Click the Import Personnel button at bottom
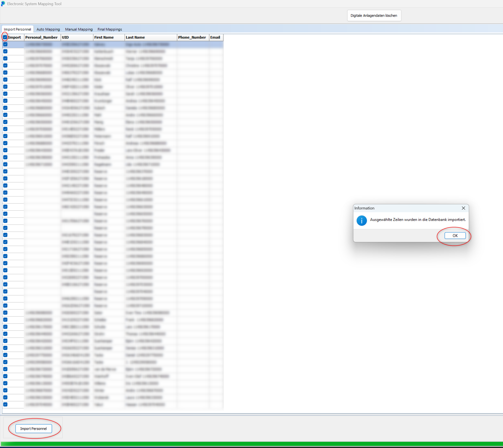Viewport: 503px width, 448px height. [33, 429]
